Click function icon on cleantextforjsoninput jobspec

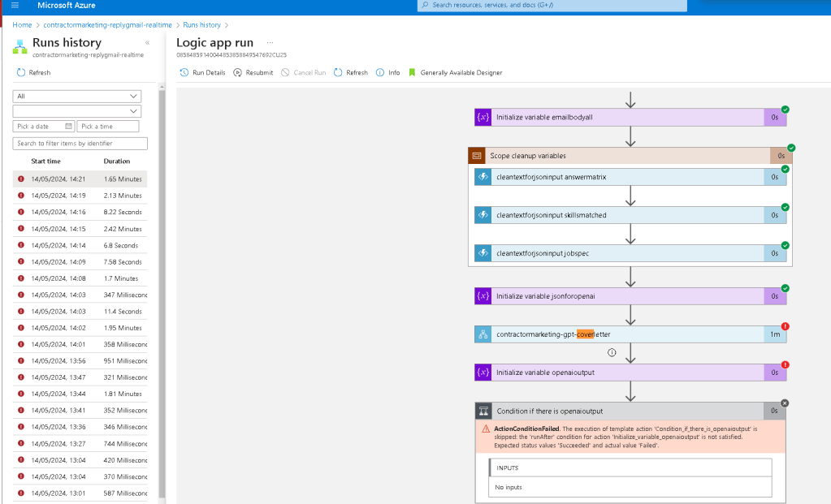(483, 253)
